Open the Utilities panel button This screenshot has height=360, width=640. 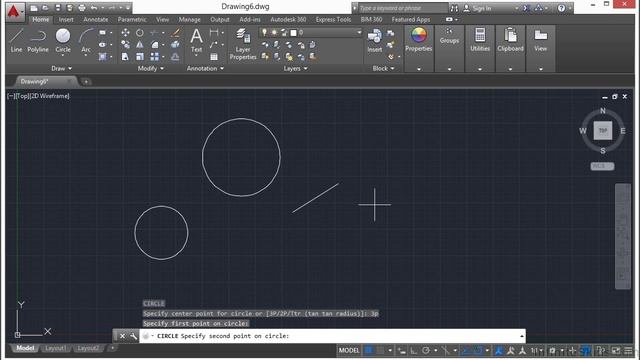click(x=480, y=40)
